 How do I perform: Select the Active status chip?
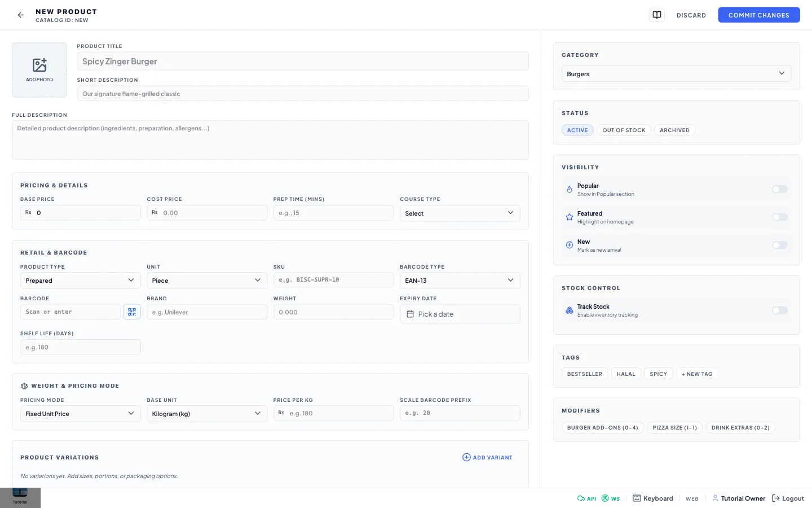(x=577, y=130)
